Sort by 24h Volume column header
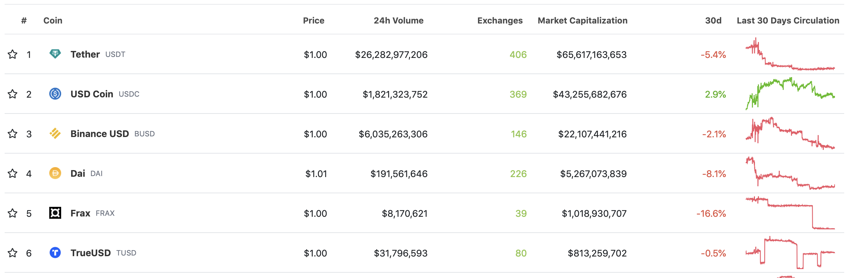 pyautogui.click(x=398, y=21)
